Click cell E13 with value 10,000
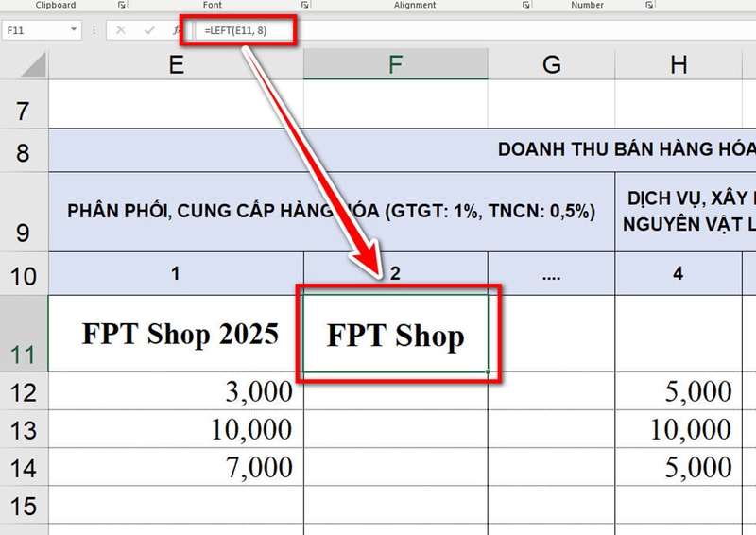The image size is (756, 535). click(x=176, y=429)
